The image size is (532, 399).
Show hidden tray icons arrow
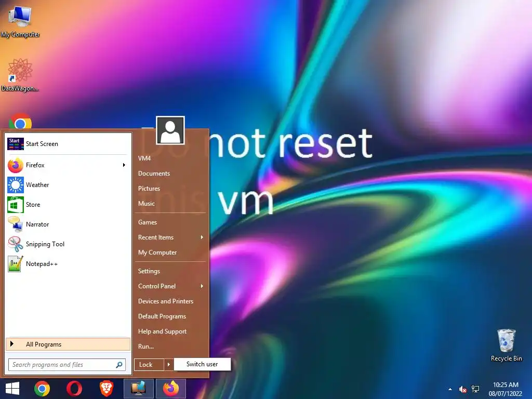point(450,390)
